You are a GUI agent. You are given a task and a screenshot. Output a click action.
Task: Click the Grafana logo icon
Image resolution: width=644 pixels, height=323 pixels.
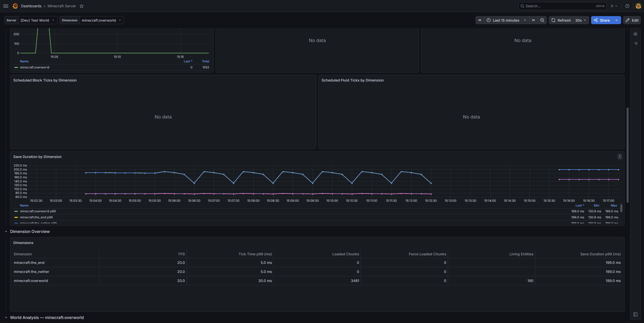click(15, 6)
